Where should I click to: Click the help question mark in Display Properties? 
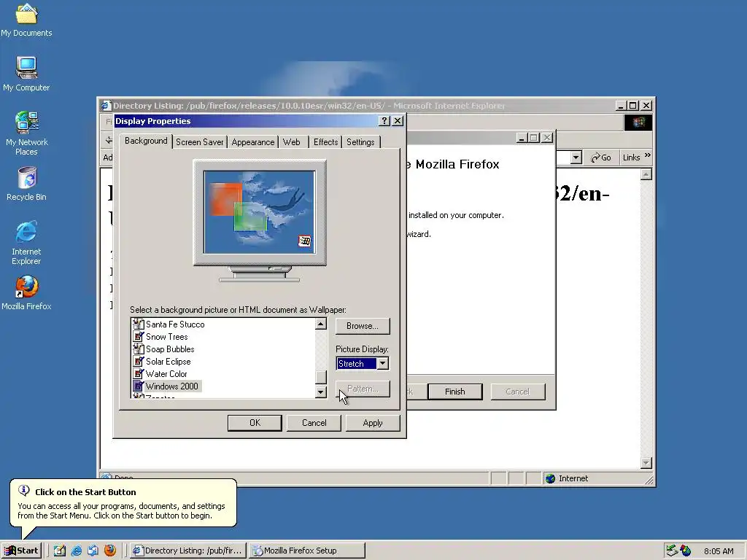click(x=384, y=121)
